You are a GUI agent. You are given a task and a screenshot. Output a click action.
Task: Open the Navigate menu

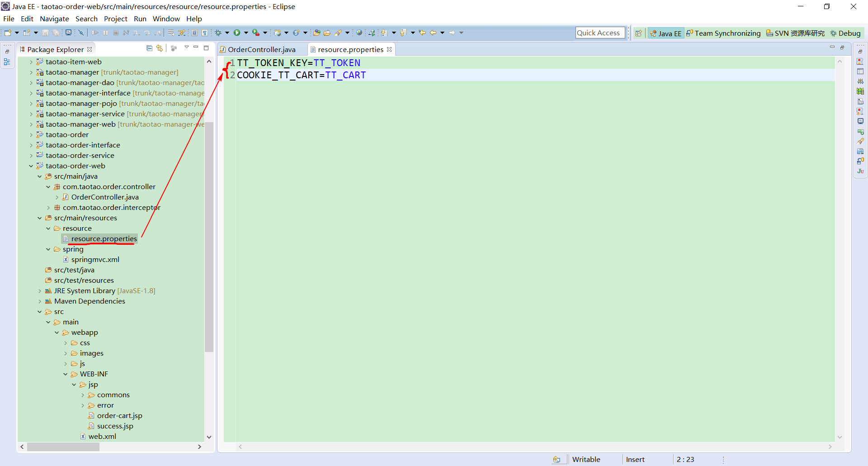pos(54,19)
